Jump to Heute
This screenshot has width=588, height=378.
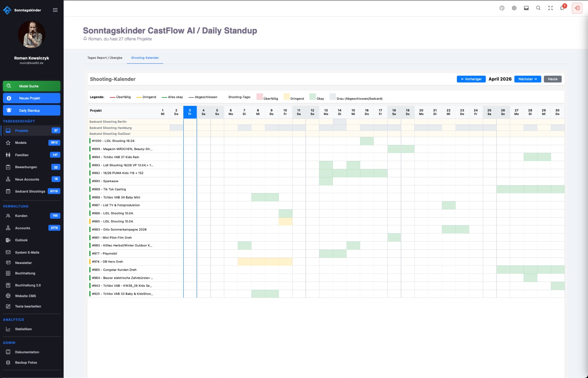(x=553, y=79)
